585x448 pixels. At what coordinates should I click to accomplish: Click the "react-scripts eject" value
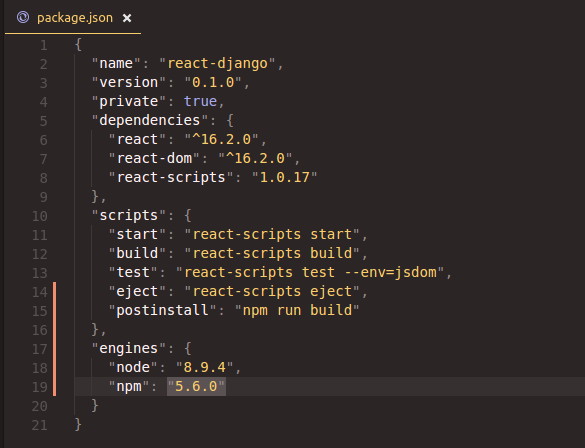(x=272, y=292)
